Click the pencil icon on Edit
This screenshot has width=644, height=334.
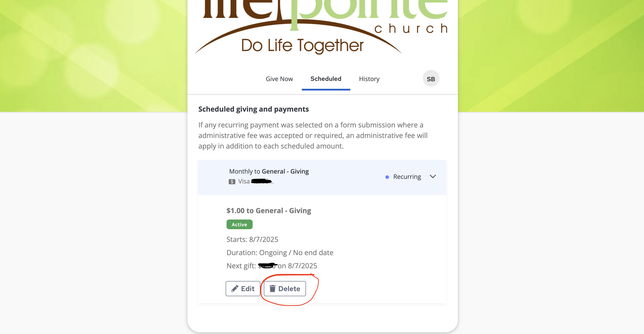coord(234,289)
